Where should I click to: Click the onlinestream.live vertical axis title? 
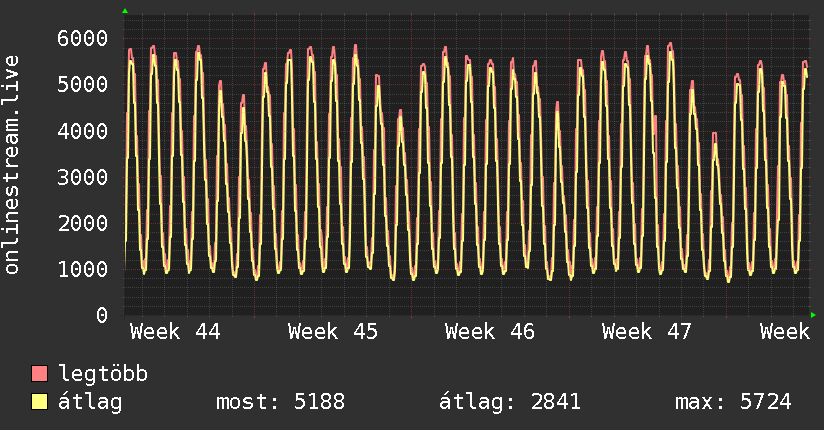point(12,165)
